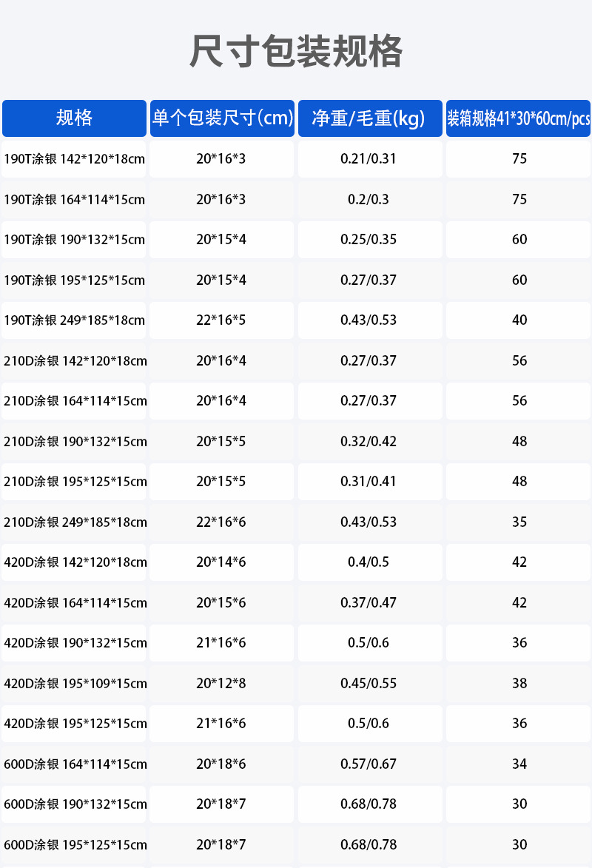Click the 单个包装尺寸(cm) column header

point(222,118)
